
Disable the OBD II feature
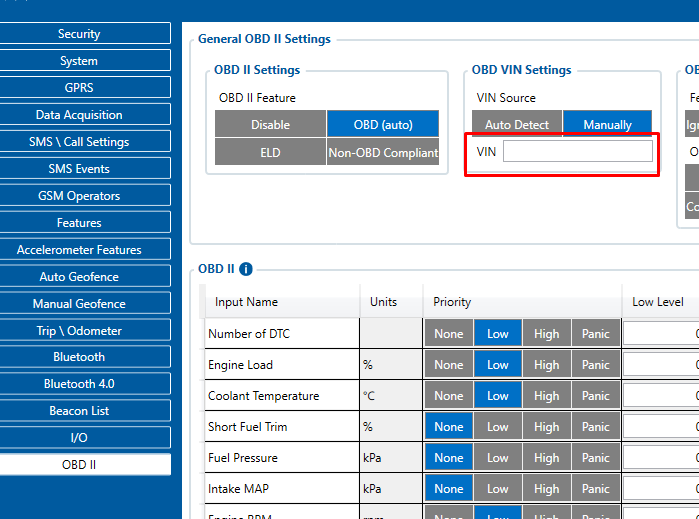coord(270,125)
